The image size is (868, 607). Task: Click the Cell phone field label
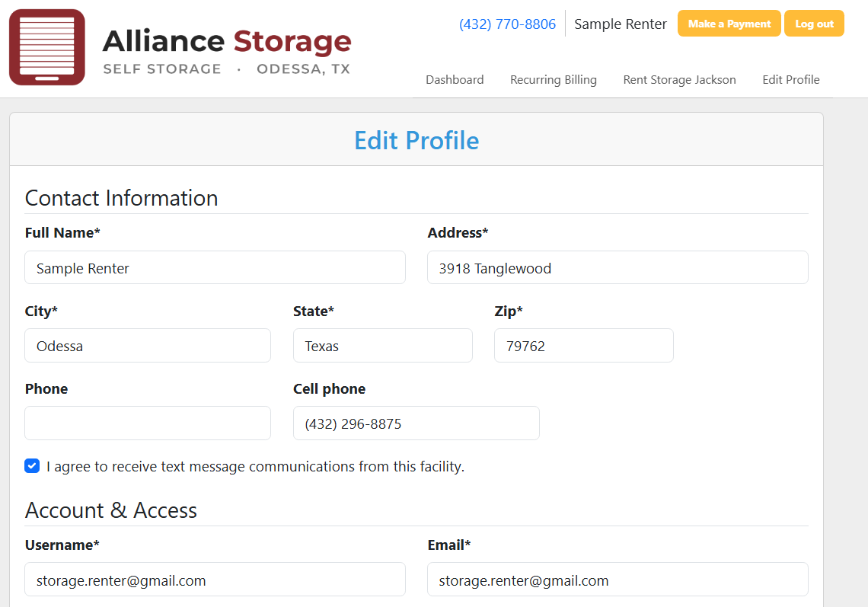[330, 388]
